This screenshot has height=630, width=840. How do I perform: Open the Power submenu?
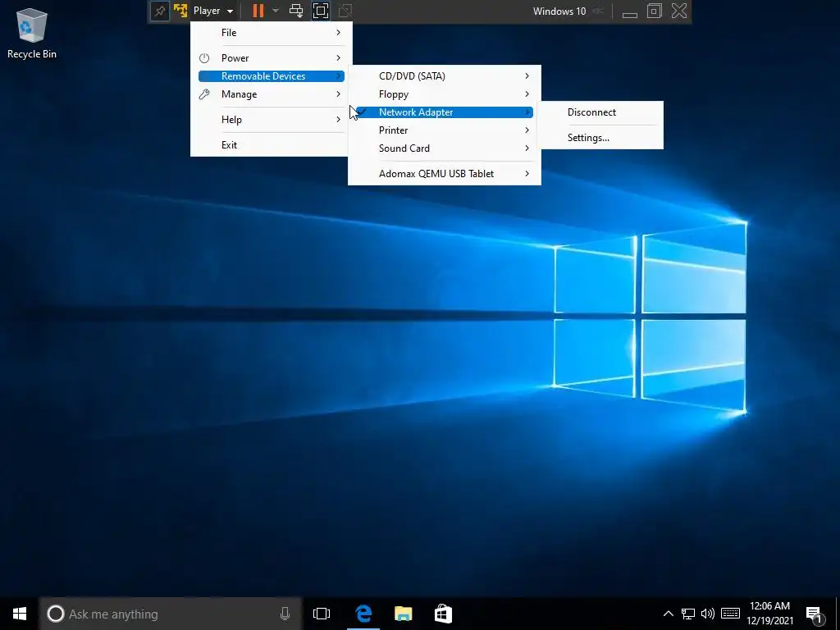pyautogui.click(x=271, y=58)
